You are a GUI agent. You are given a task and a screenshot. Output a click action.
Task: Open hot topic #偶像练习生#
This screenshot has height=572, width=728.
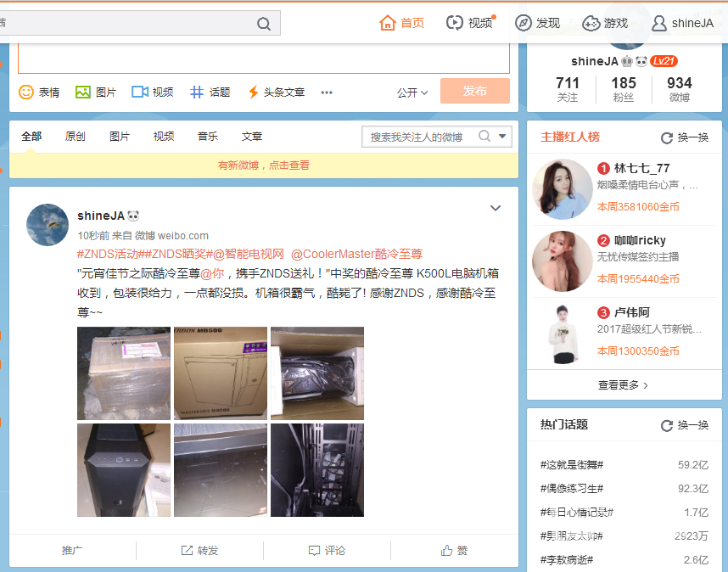click(x=572, y=489)
